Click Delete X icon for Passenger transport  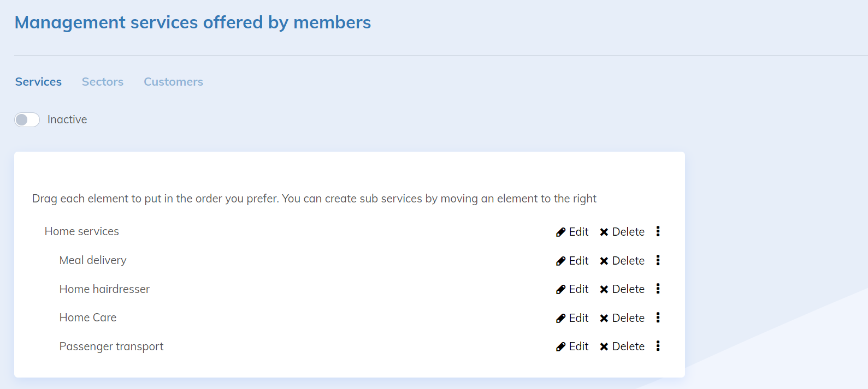point(604,346)
